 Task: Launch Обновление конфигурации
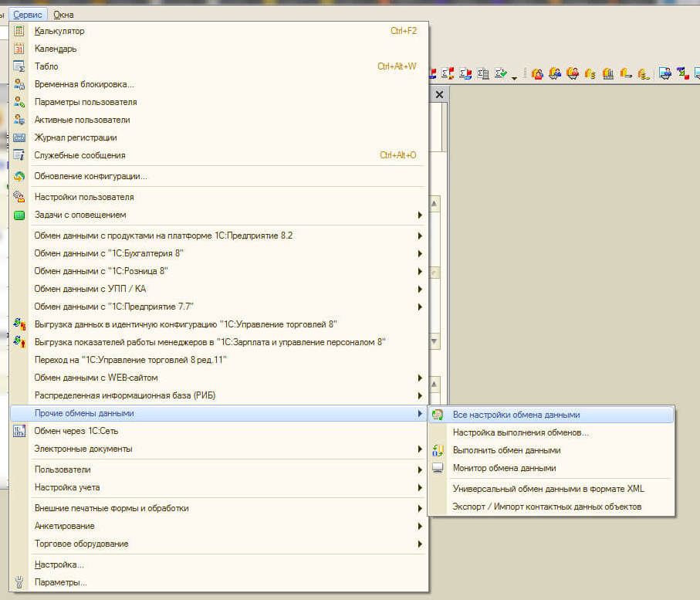click(90, 176)
